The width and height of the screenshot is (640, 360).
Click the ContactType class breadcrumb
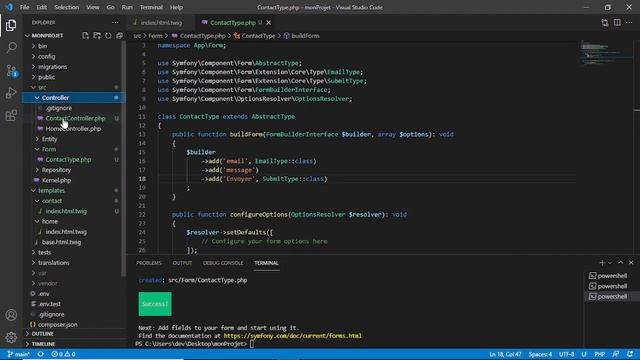tap(255, 36)
